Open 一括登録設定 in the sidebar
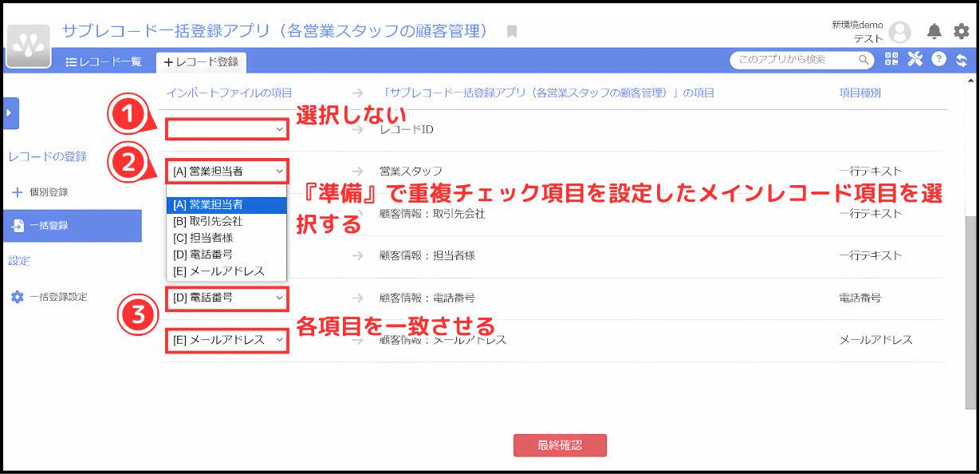This screenshot has height=474, width=980. pos(49,297)
